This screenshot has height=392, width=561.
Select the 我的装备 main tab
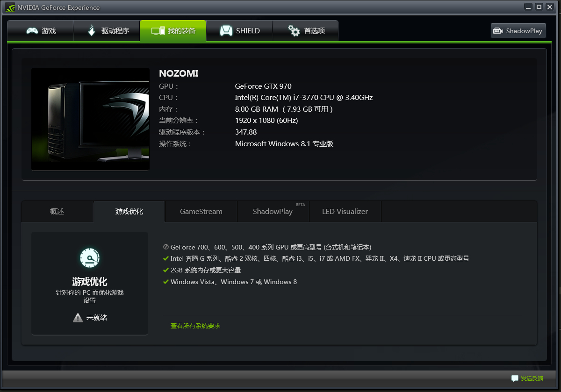point(173,31)
